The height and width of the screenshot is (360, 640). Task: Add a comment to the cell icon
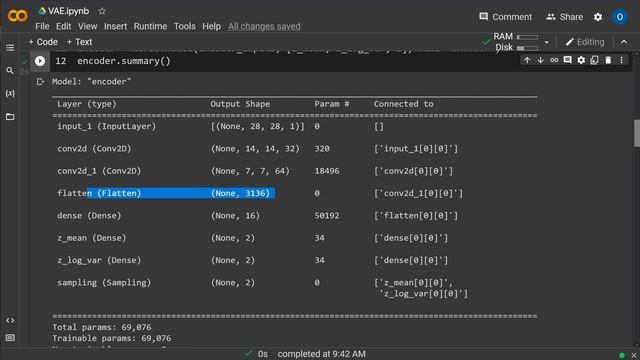coord(567,60)
